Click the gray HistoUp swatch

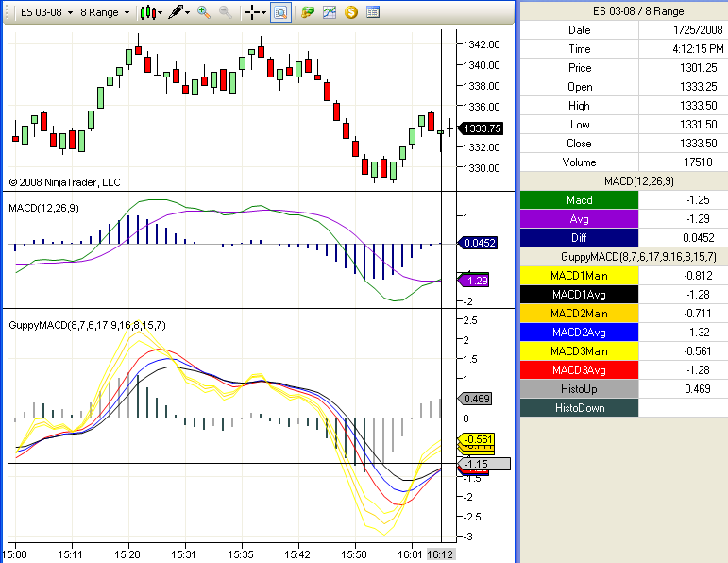pyautogui.click(x=580, y=389)
